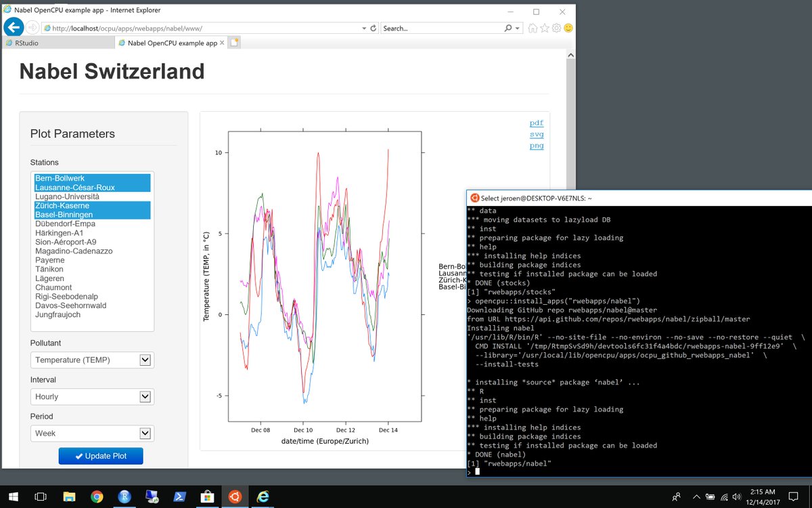Select Härkingen-A1 station
Image resolution: width=812 pixels, height=508 pixels.
(92, 233)
